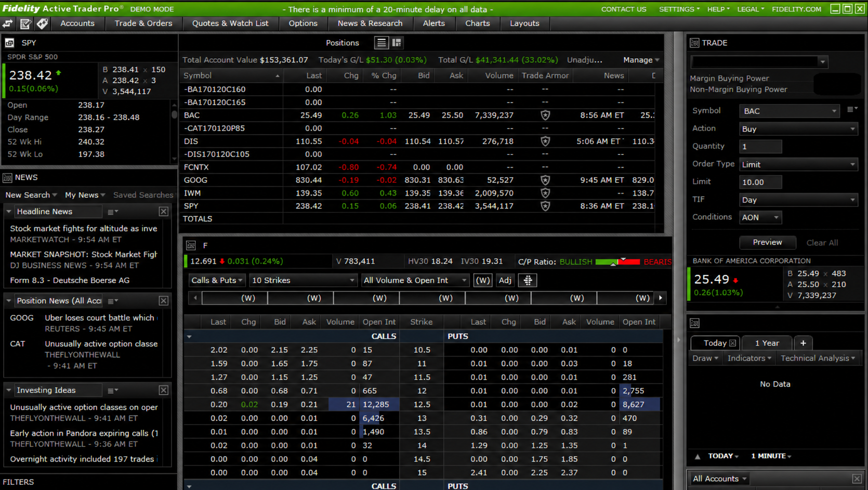Screen dimensions: 868x490
Task: Open the trade ticket notepad icon
Action: click(25, 23)
